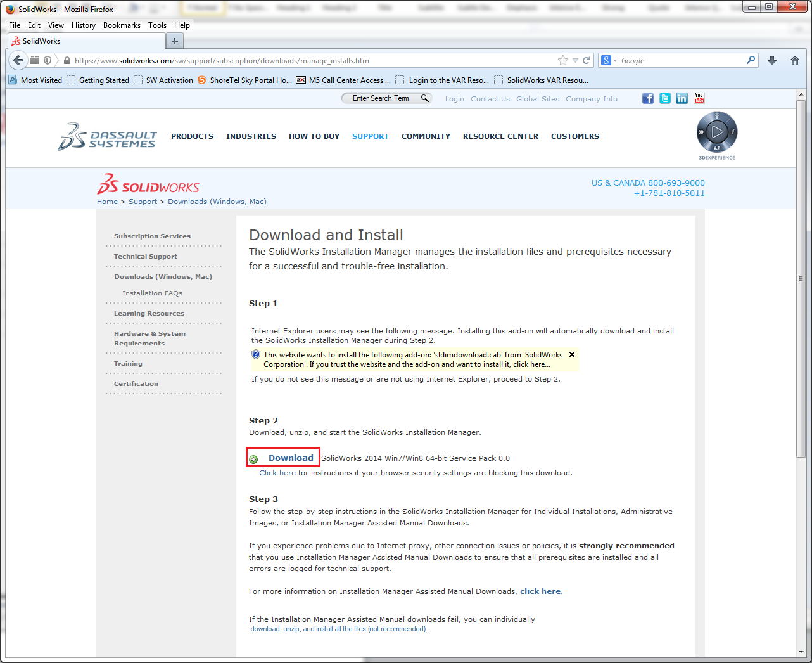Screen dimensions: 812x663
Task: Click the Most Visited bookmark icon
Action: pos(13,80)
